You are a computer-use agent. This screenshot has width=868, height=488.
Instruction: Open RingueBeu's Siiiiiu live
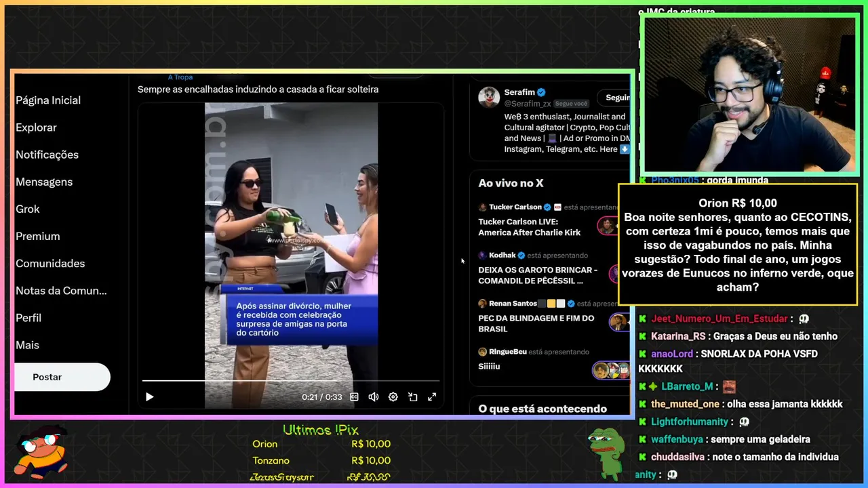tap(489, 366)
